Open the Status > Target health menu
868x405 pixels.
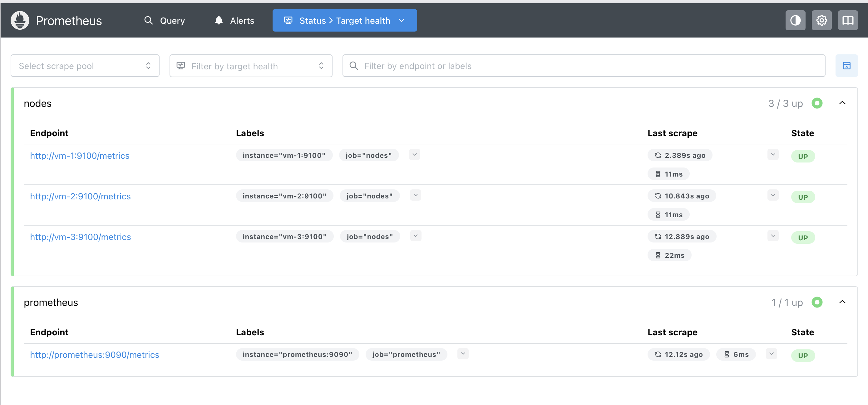344,21
